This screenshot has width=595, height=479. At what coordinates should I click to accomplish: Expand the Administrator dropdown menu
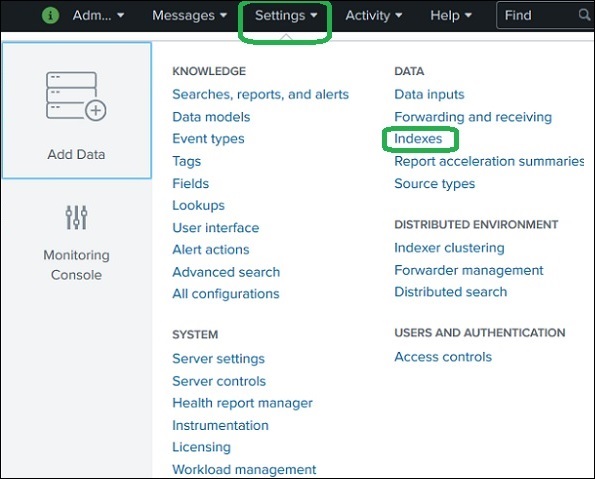[98, 16]
